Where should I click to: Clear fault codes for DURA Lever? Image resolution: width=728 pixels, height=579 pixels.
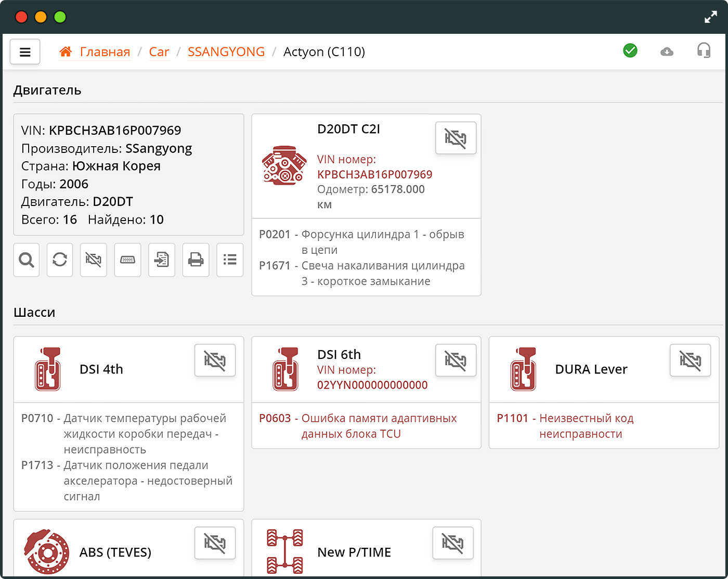(x=690, y=360)
